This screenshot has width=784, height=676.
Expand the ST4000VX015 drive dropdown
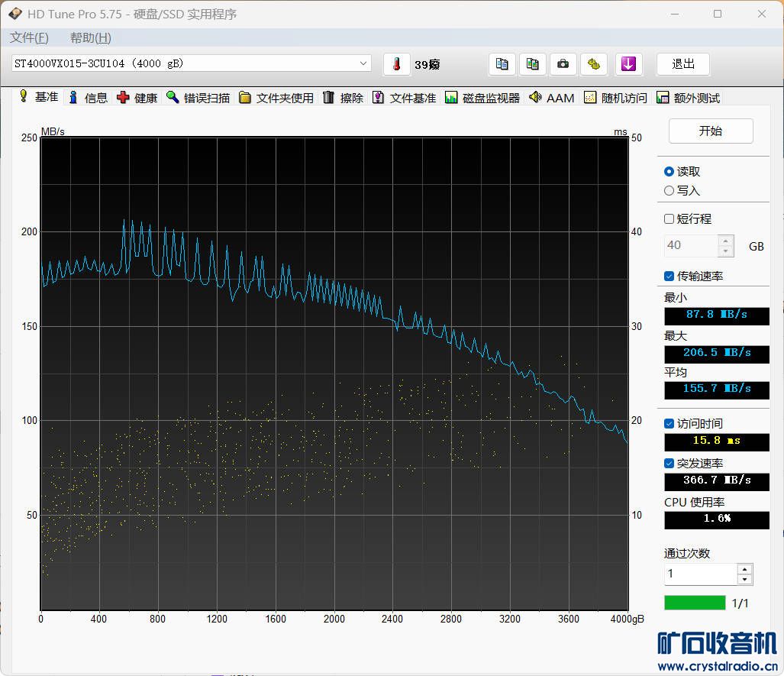(363, 63)
